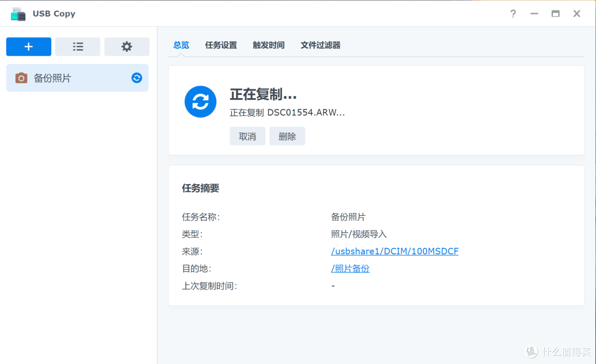Maximize the USB Copy window

[x=555, y=14]
